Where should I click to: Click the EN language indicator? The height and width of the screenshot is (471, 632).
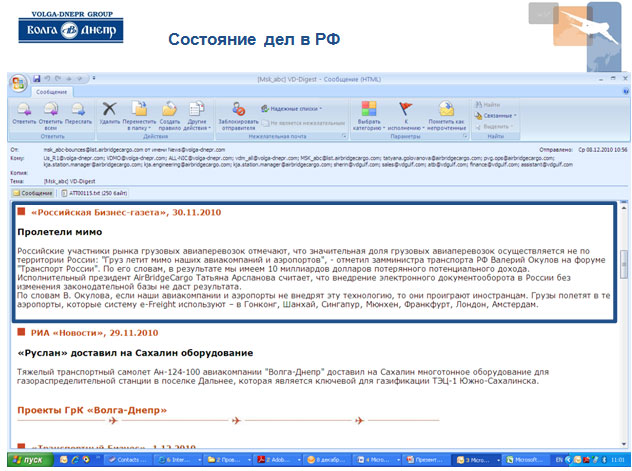click(x=559, y=460)
